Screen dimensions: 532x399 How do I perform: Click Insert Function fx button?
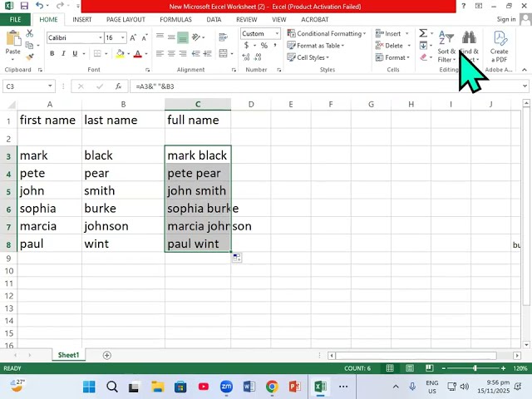[118, 86]
